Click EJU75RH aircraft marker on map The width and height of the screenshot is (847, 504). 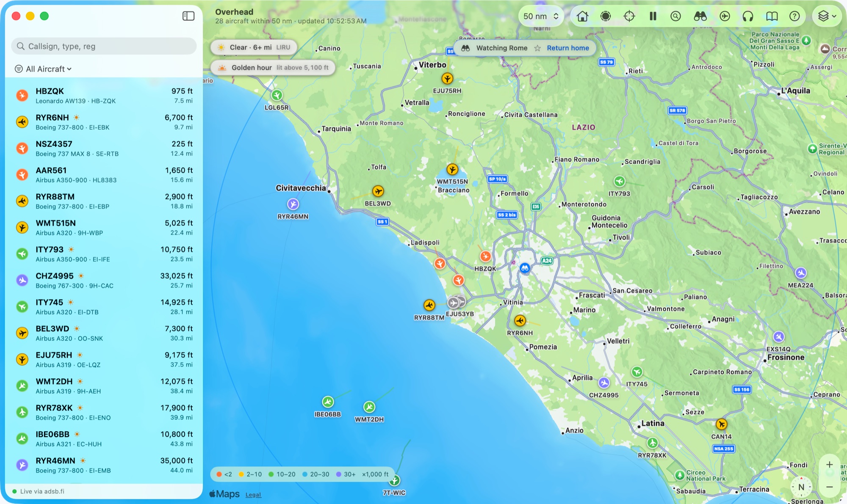coord(447,79)
